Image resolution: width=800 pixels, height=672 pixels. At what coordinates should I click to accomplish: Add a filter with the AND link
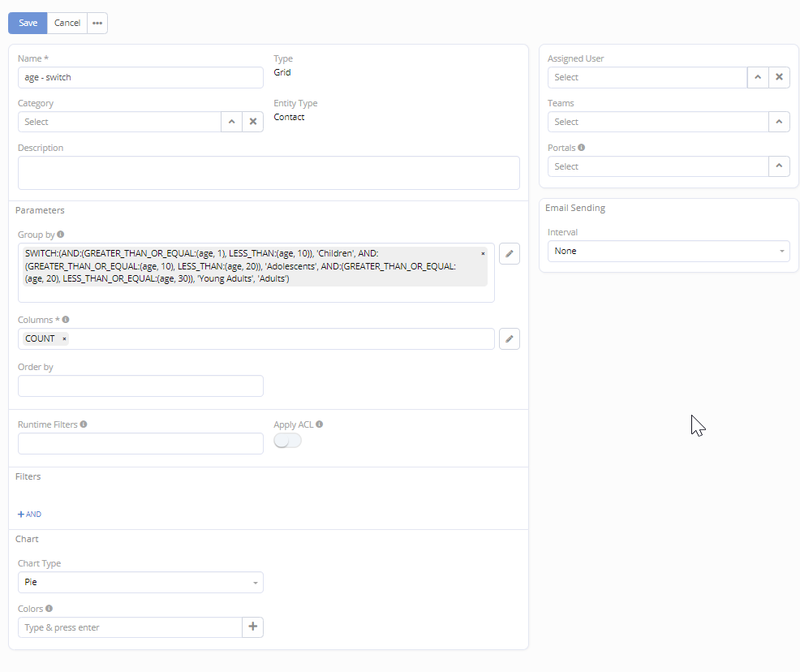pos(29,515)
